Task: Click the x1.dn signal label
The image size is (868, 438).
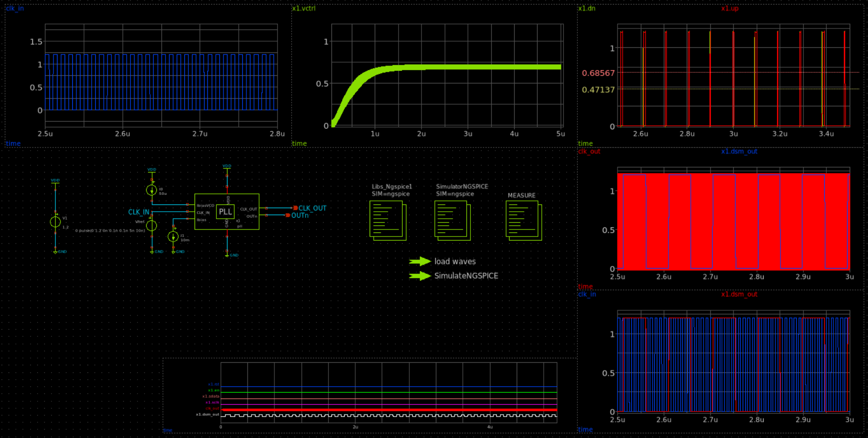Action: click(587, 9)
